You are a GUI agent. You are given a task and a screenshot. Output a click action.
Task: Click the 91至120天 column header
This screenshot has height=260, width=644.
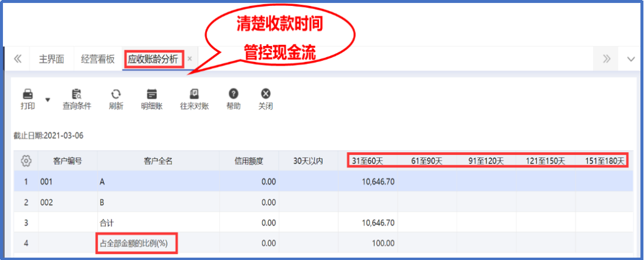pyautogui.click(x=486, y=161)
